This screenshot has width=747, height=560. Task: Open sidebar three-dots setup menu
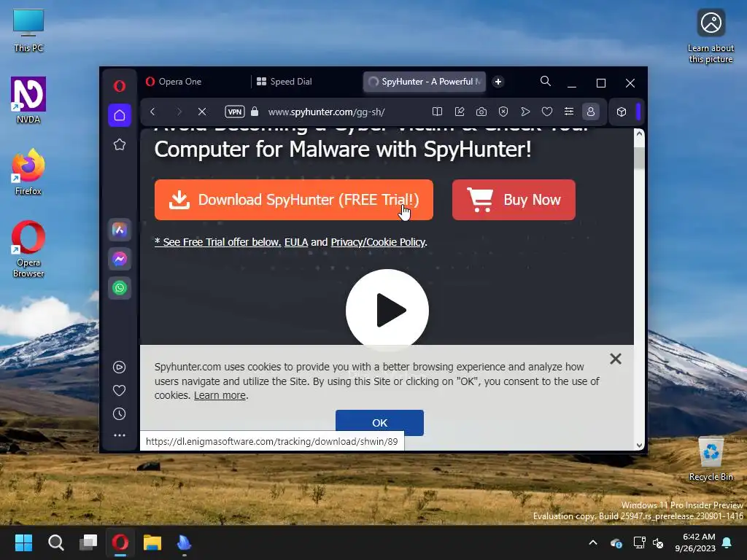[119, 435]
